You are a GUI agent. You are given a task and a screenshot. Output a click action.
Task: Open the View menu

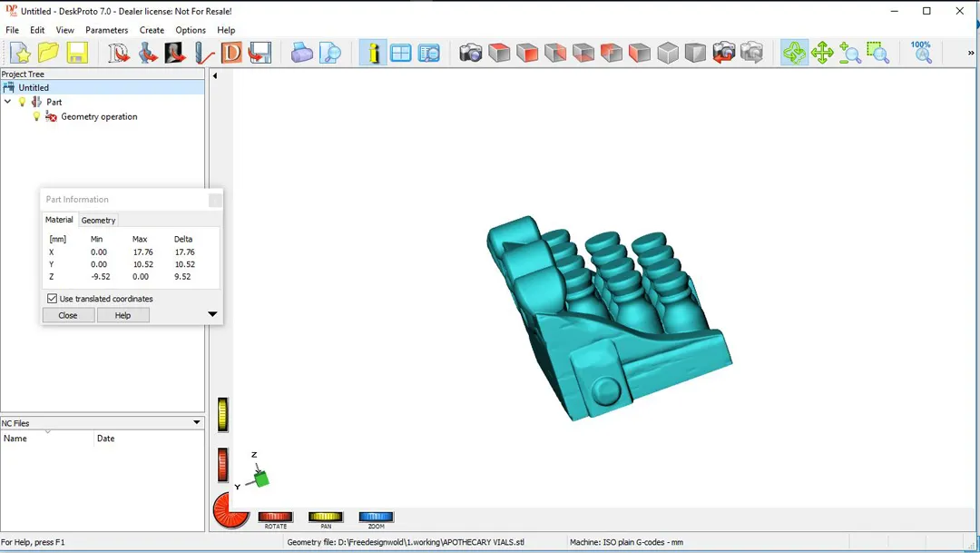(65, 30)
